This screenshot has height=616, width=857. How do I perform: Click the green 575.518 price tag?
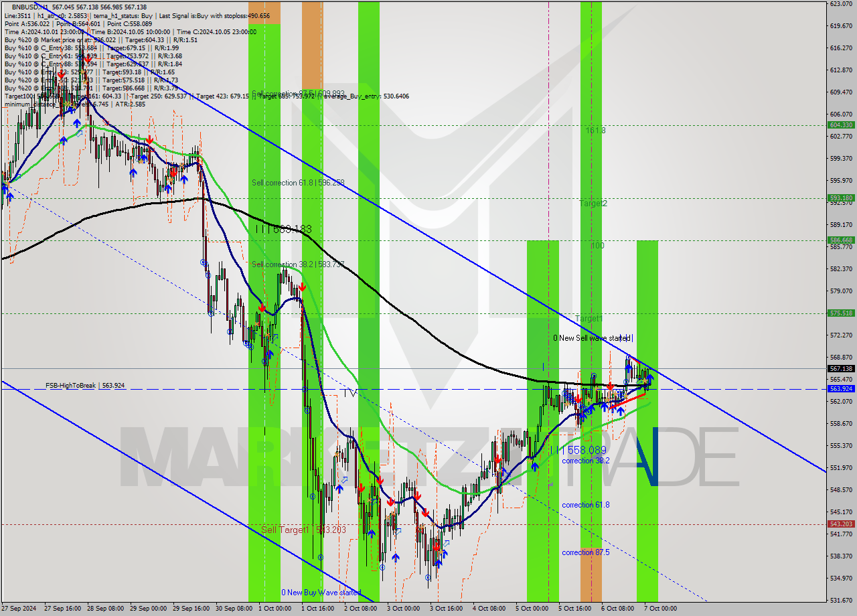coord(841,313)
